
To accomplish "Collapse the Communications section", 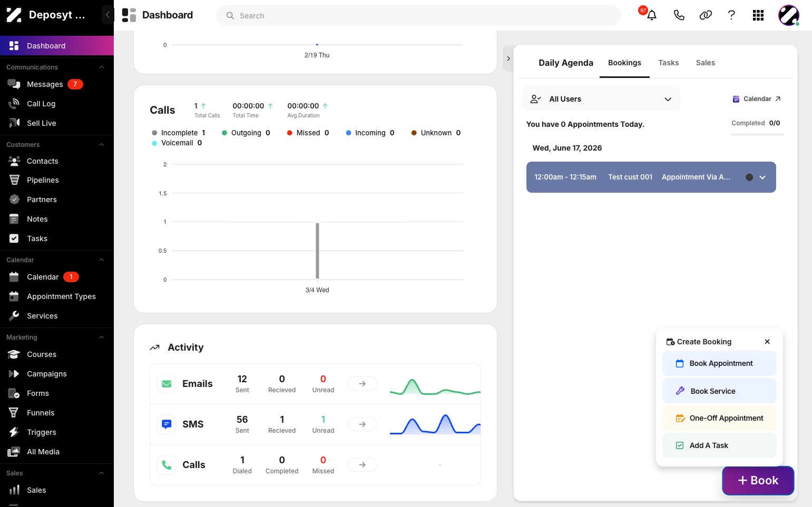I will click(102, 67).
